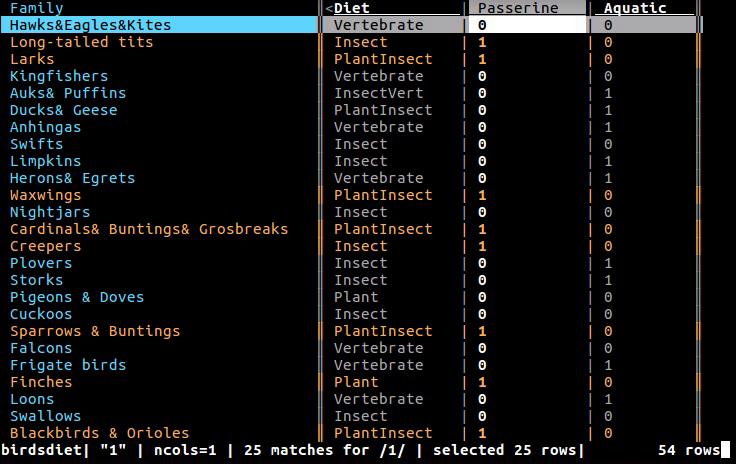Select the Passerine value for Long-tailed tits
Image resolution: width=736 pixels, height=464 pixels.
[482, 42]
